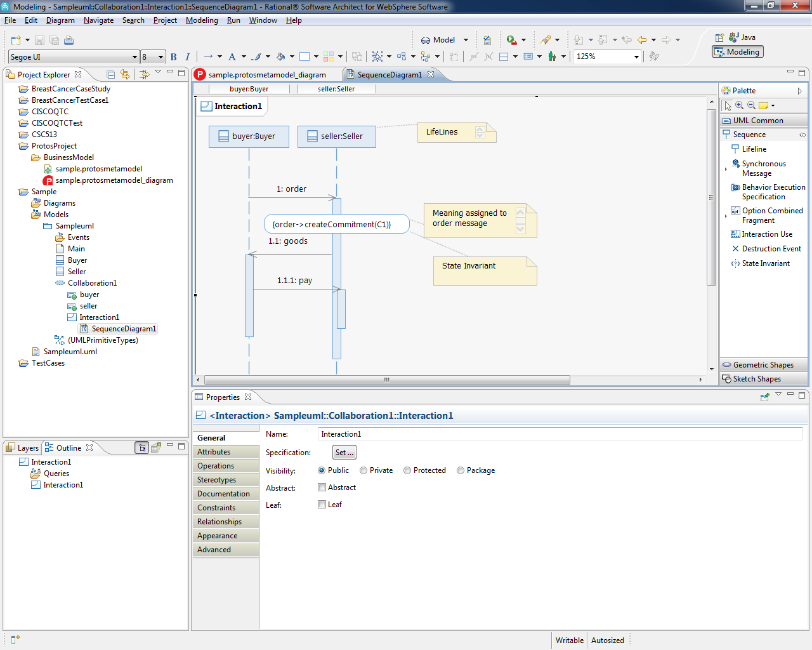This screenshot has width=812, height=650.
Task: Click the Arrange All layout icon
Action: point(402,56)
